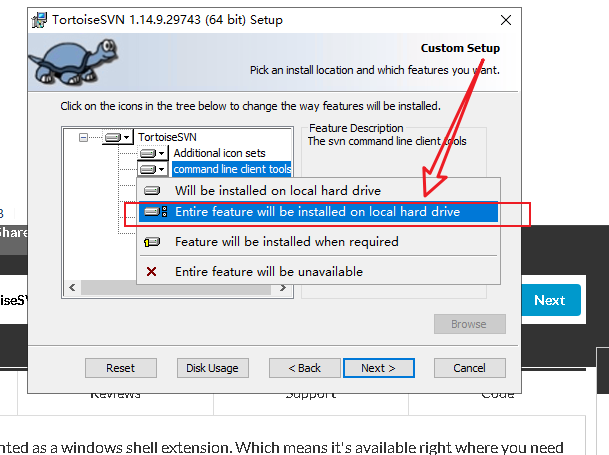Click the blue Next button on the web page behind
The image size is (609, 455).
click(x=551, y=300)
